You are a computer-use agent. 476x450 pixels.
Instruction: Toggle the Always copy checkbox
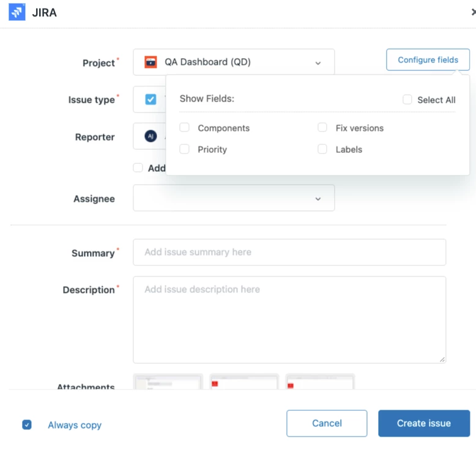pos(27,424)
